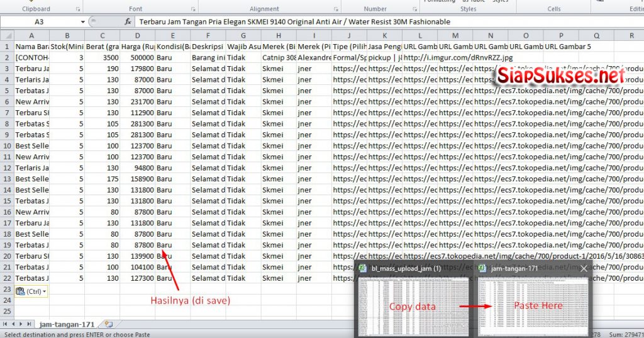Click the weight cell 3500
Screen dimensions: 644x338
pos(103,57)
